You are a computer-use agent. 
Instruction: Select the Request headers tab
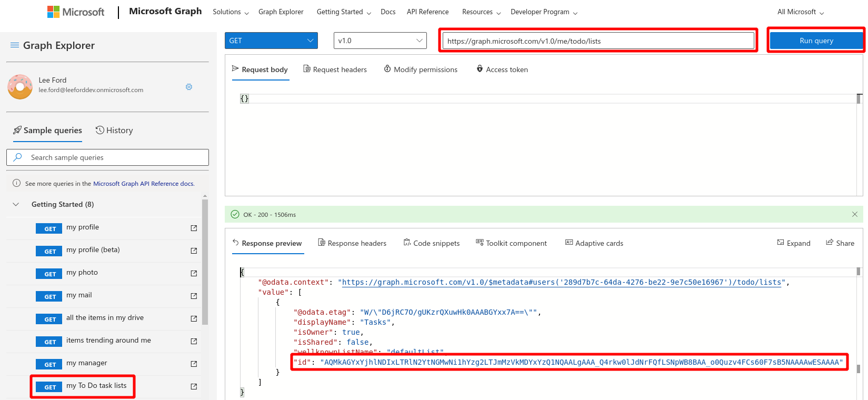pos(335,69)
